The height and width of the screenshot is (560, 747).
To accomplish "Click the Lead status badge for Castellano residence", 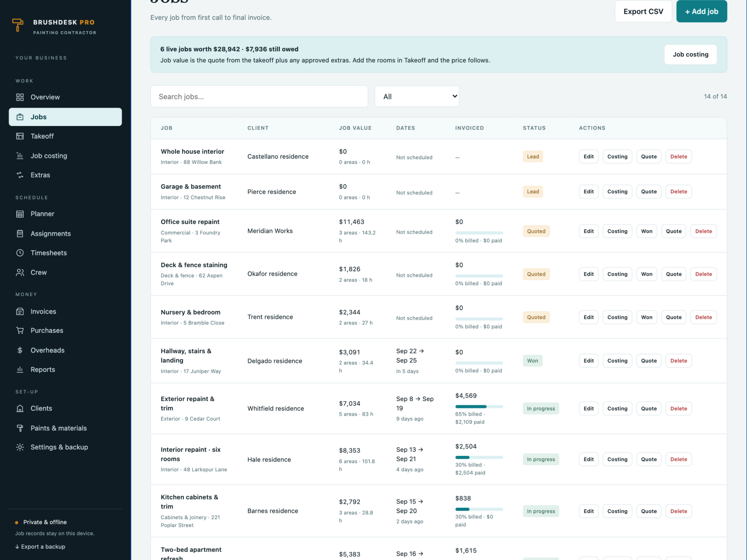I will pyautogui.click(x=533, y=156).
